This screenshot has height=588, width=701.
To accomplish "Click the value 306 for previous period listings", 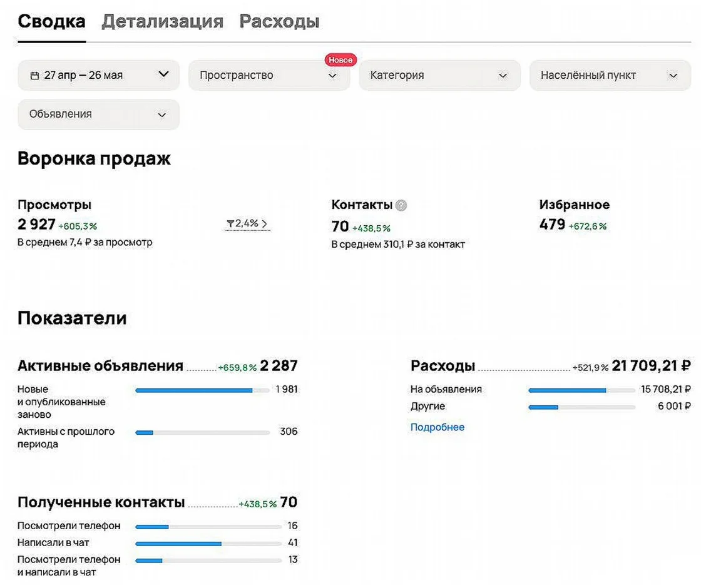I will (289, 432).
